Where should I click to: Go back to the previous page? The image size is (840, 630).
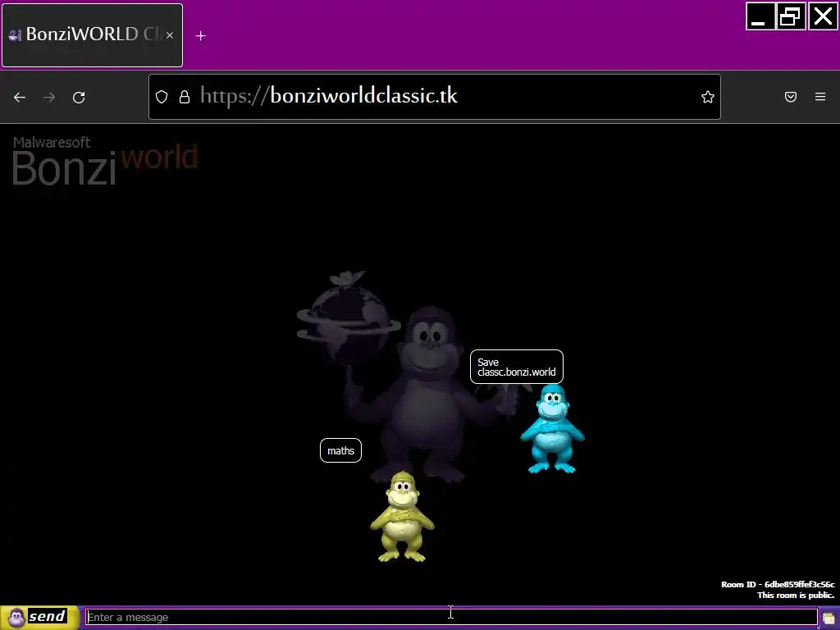[x=20, y=97]
